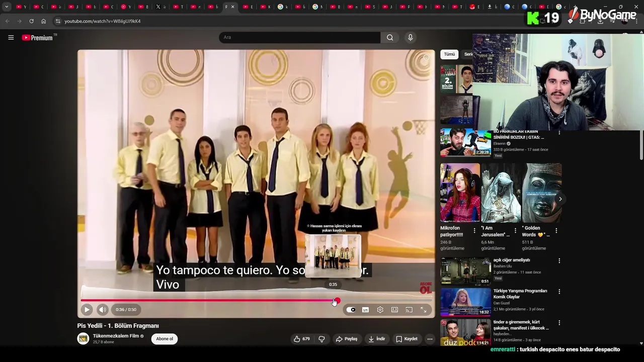The height and width of the screenshot is (362, 644).
Task: Share the video via Paylaş
Action: 346,339
